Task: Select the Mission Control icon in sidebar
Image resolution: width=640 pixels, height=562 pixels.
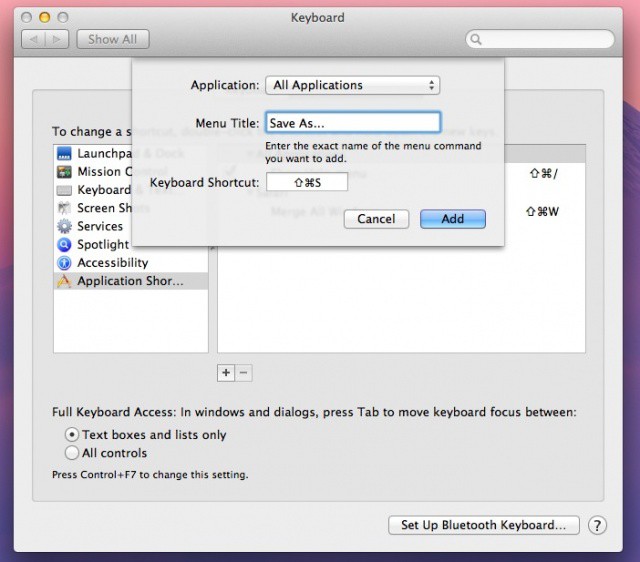Action: pos(64,172)
